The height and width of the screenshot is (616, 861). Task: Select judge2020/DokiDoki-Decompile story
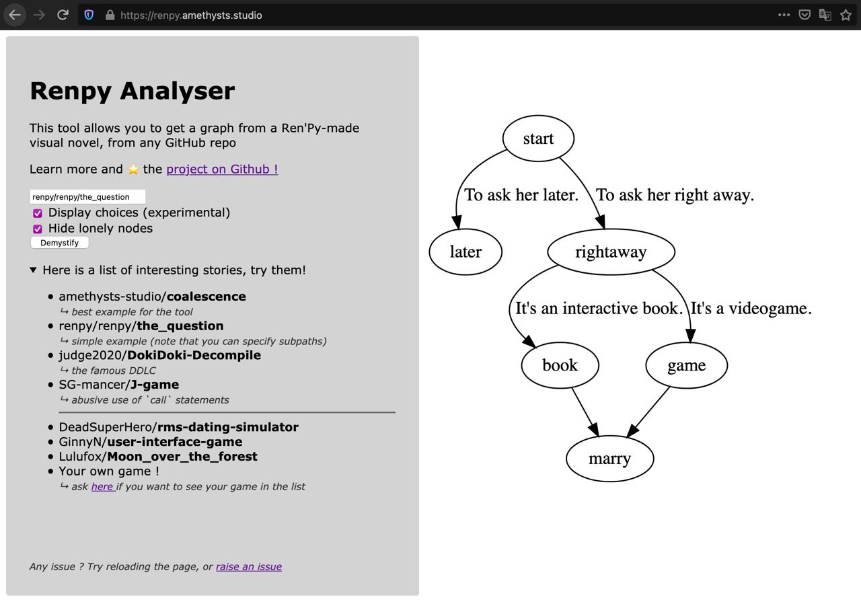pos(159,355)
